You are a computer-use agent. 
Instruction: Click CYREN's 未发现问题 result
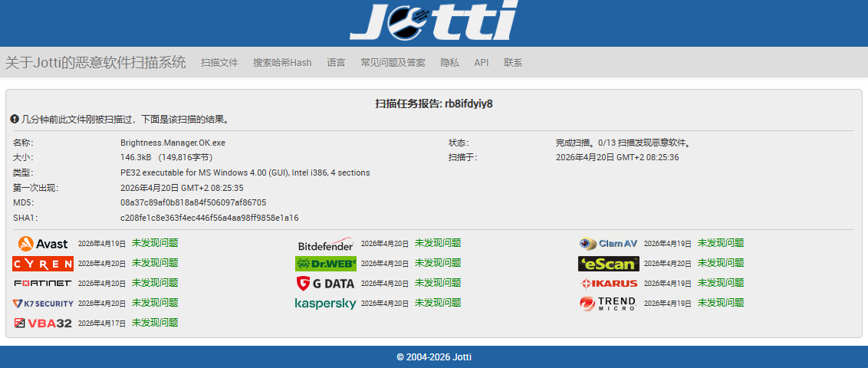tap(155, 263)
